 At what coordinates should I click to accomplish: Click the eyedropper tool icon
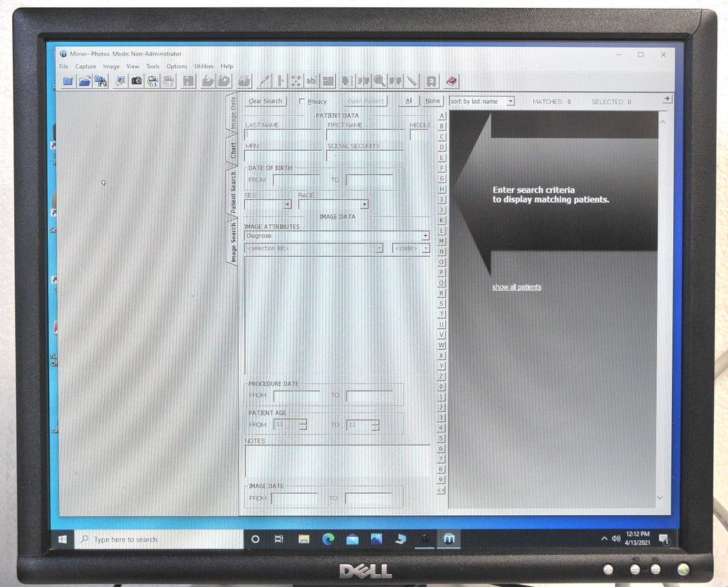(x=264, y=81)
